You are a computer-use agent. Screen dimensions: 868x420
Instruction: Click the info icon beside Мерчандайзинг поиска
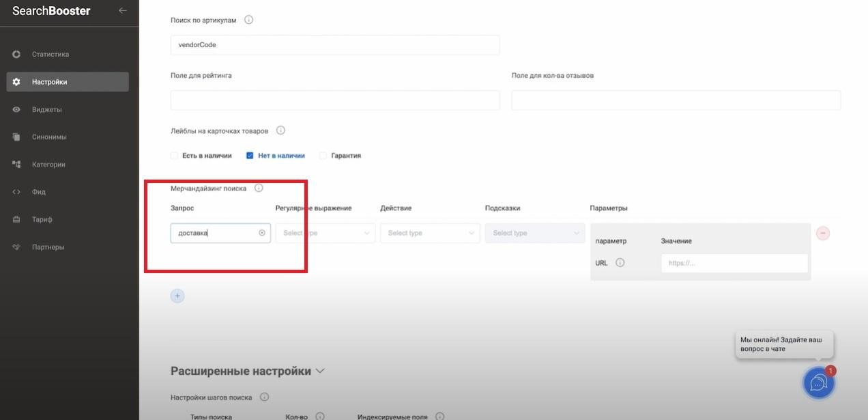point(259,188)
